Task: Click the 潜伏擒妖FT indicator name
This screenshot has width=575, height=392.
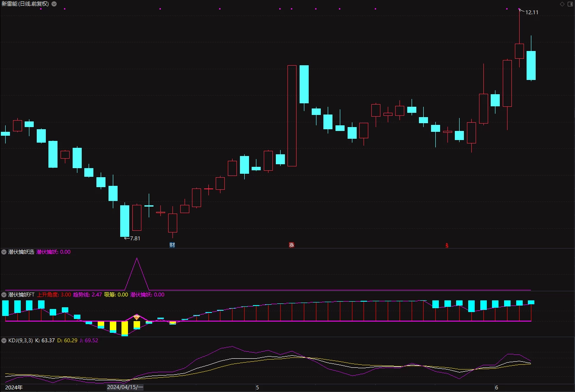Action: 21,295
